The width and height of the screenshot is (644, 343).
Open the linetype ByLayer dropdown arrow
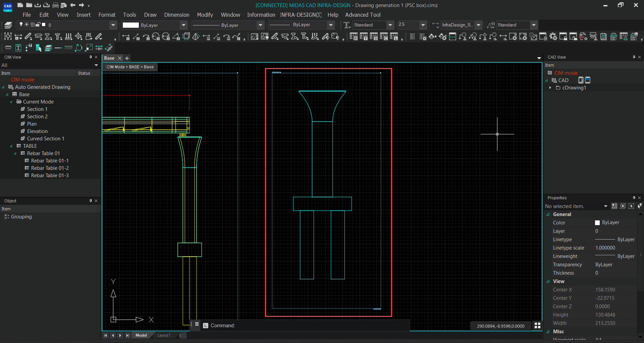pos(260,25)
